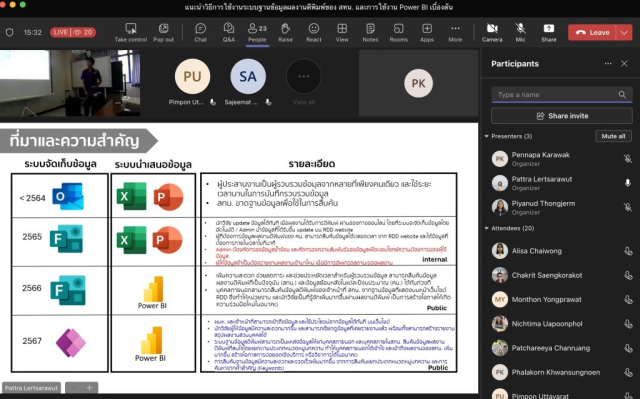Select the presenter room video feed

pos(70,83)
